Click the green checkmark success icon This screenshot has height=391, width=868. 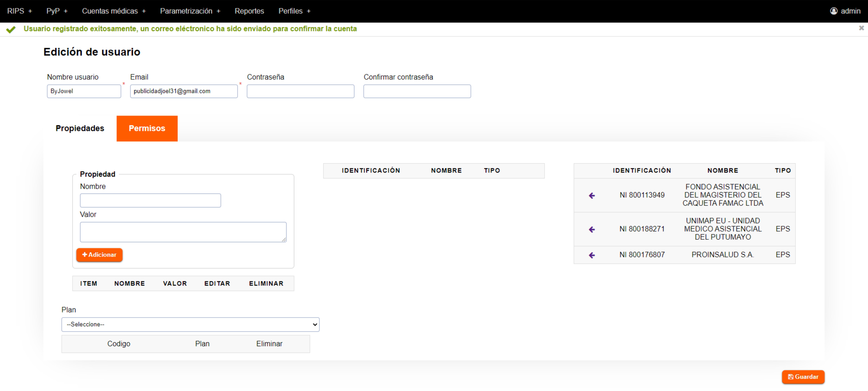click(x=11, y=30)
